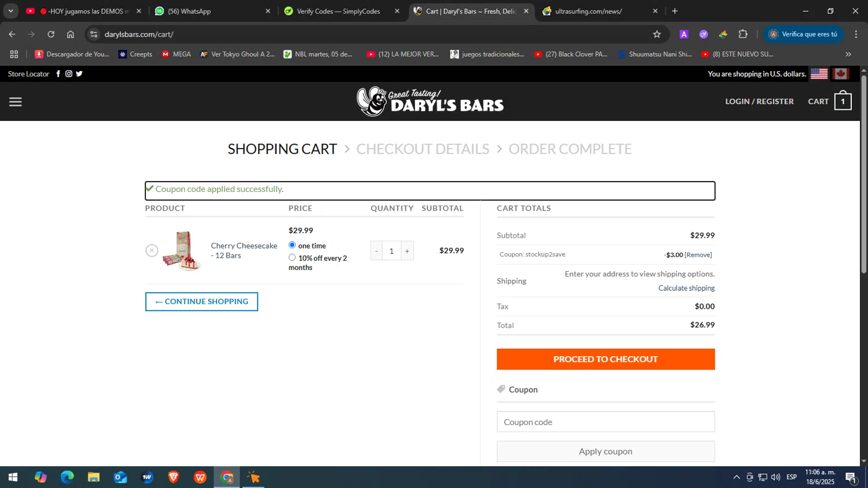This screenshot has width=868, height=488.
Task: Open the MEGA bookmark
Action: (x=176, y=54)
